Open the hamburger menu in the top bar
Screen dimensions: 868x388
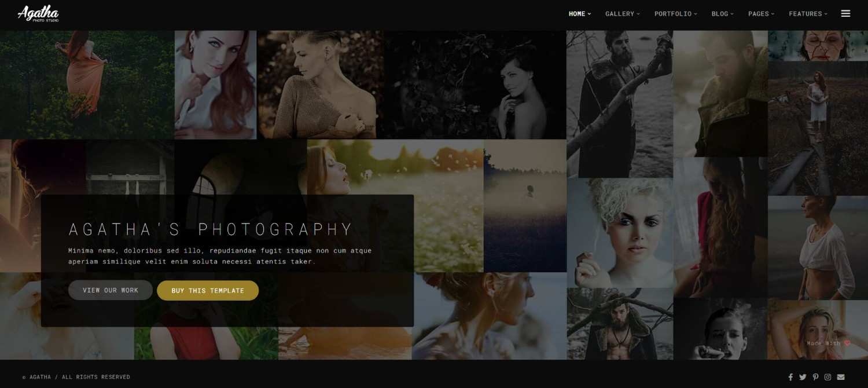845,13
